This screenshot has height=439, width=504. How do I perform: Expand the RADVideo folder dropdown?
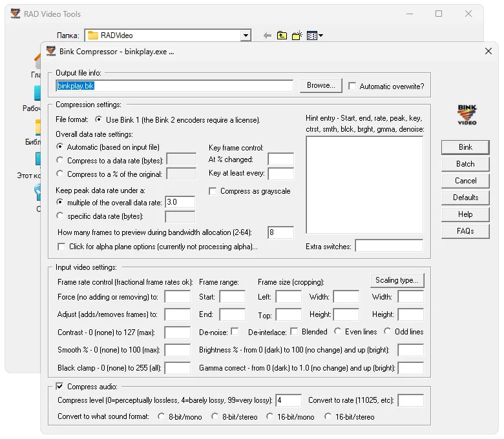[x=246, y=36]
